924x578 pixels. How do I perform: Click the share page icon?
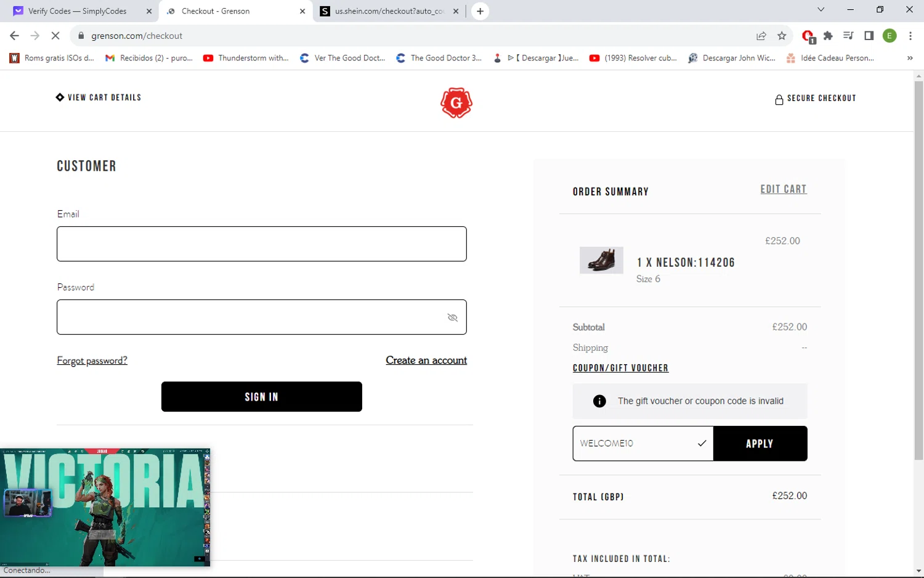point(761,36)
